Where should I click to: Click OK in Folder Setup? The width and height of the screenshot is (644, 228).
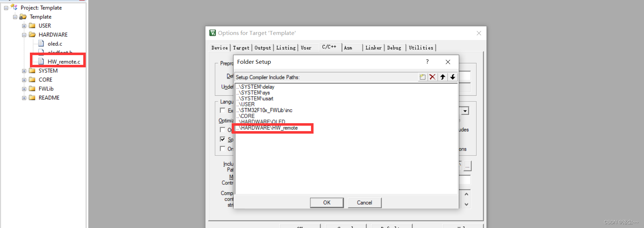pyautogui.click(x=327, y=202)
